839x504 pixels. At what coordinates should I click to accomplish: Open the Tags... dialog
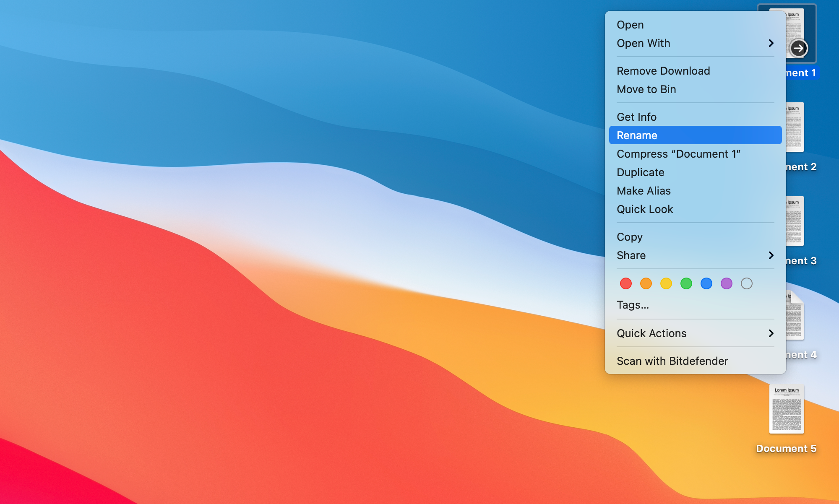[695, 305]
